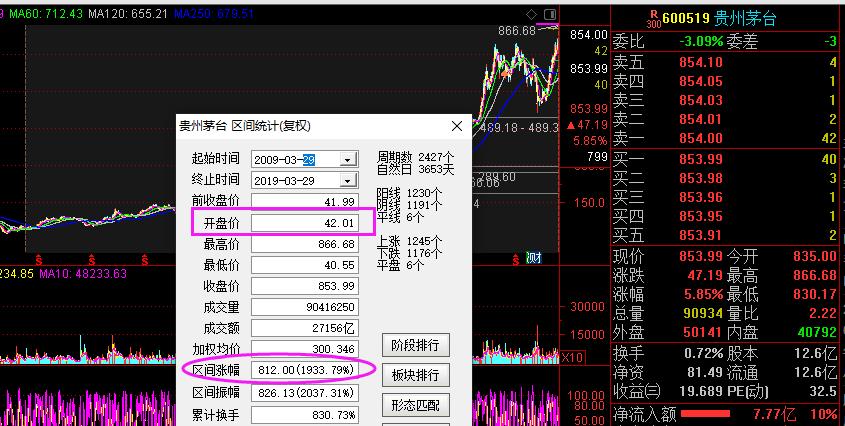Screen dimensions: 845x426
Task: Click the 买一 price 853.99
Action: coord(701,159)
